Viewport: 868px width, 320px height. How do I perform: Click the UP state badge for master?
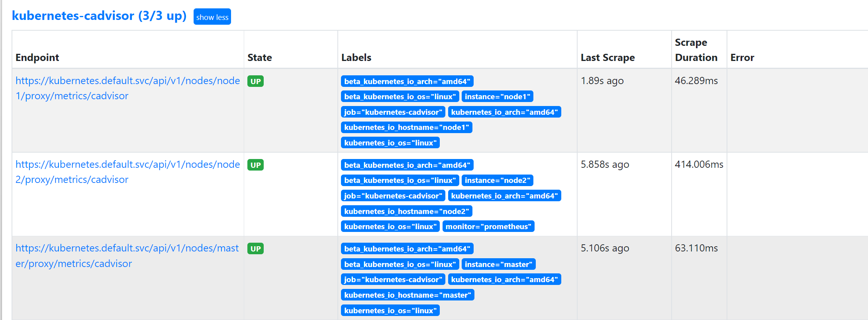pos(255,249)
